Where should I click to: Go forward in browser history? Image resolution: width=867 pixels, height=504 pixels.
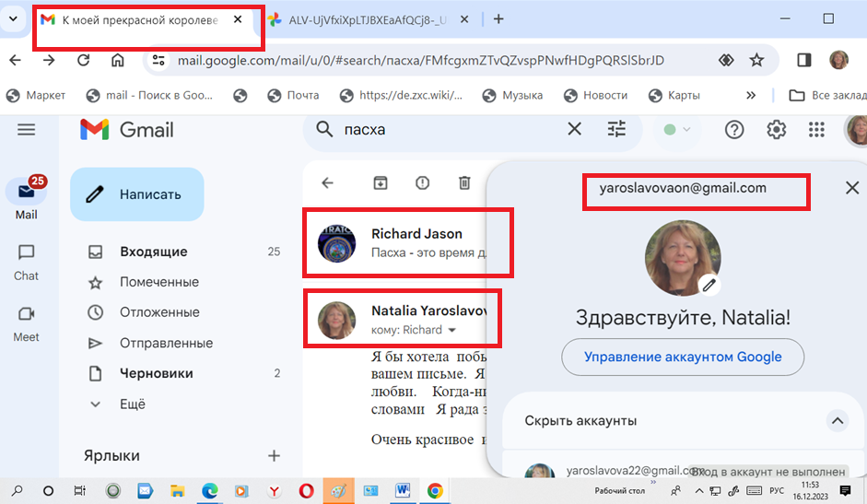click(x=49, y=60)
